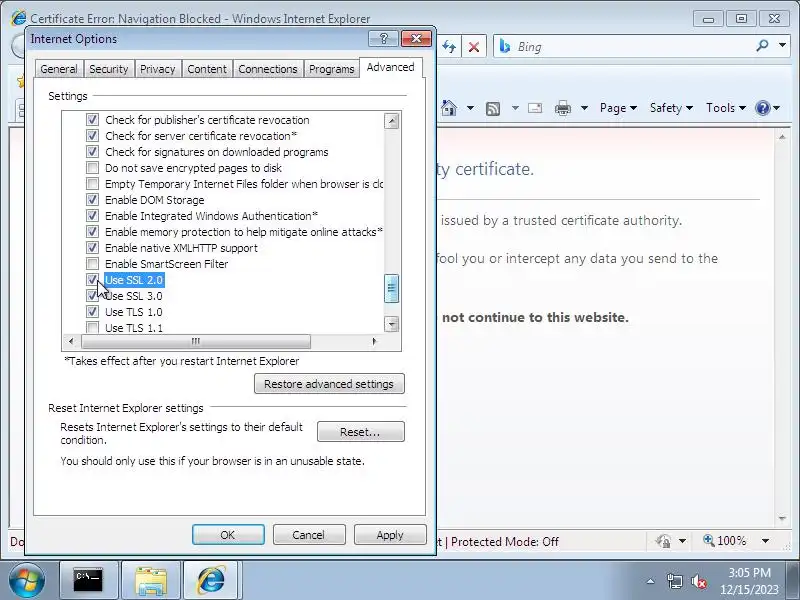
Task: Toggle Use TLS 1.0 checkbox
Action: pyautogui.click(x=92, y=311)
